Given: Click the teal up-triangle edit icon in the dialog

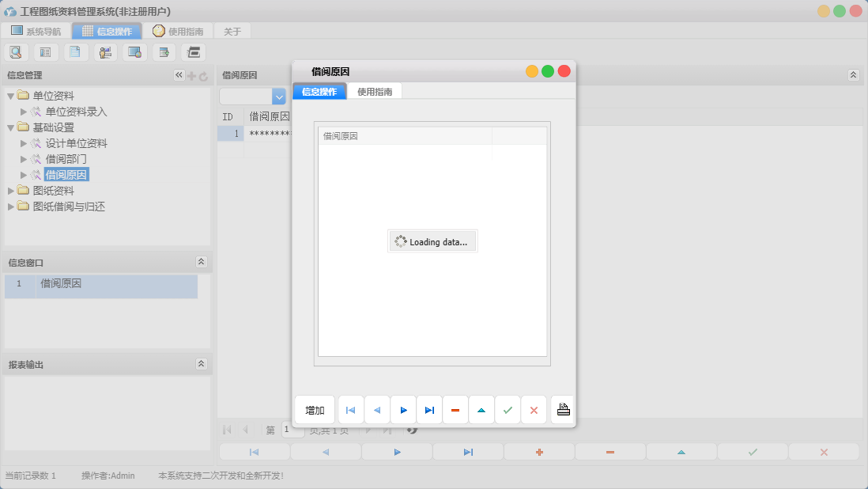Looking at the screenshot, I should 481,410.
